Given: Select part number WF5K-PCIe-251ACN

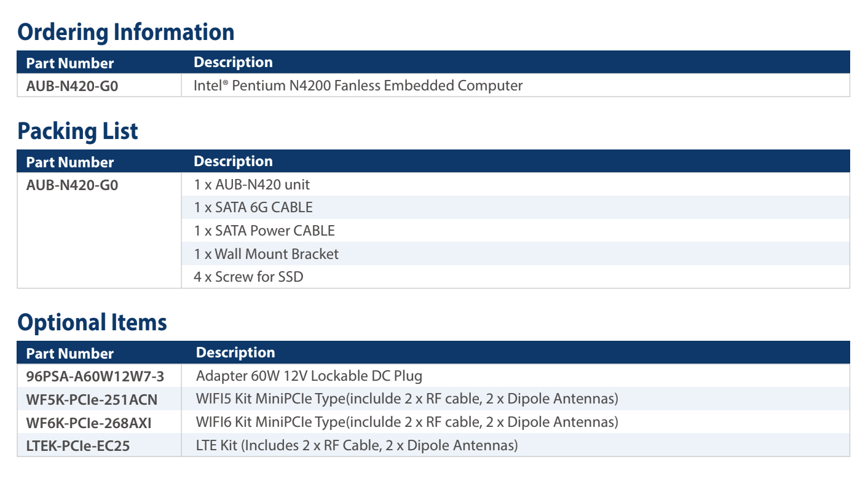Looking at the screenshot, I should tap(92, 400).
